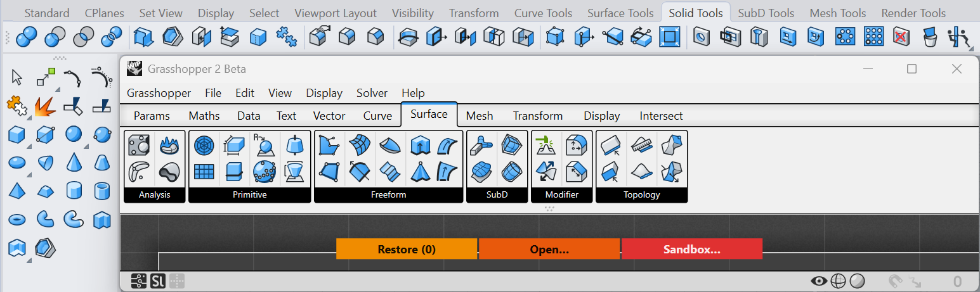Open the Solver menu
The height and width of the screenshot is (292, 980).
coord(372,93)
